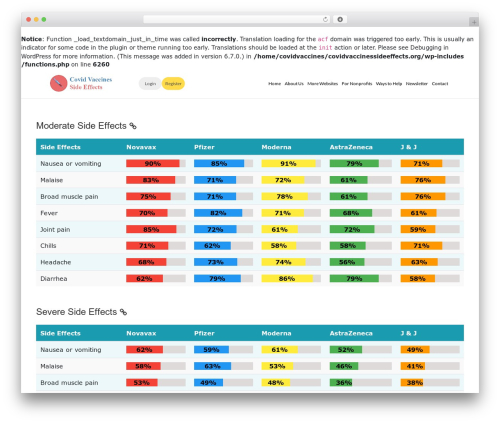The image size is (500, 423).
Task: Click Malaise label in moderate table
Action: pos(52,180)
